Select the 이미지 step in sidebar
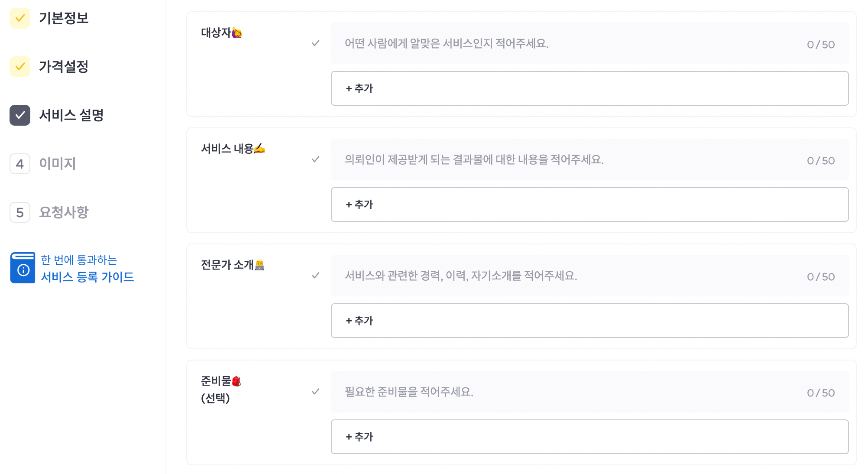 pos(58,164)
